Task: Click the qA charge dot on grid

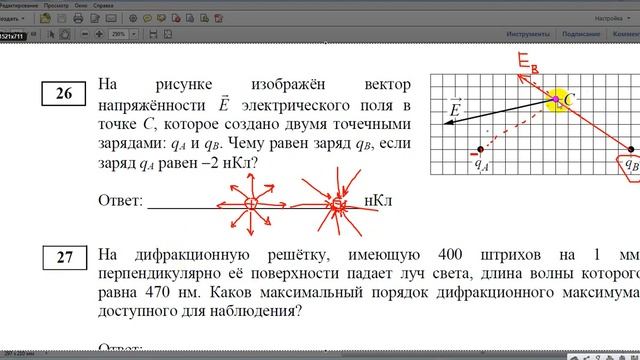Action: (x=480, y=149)
